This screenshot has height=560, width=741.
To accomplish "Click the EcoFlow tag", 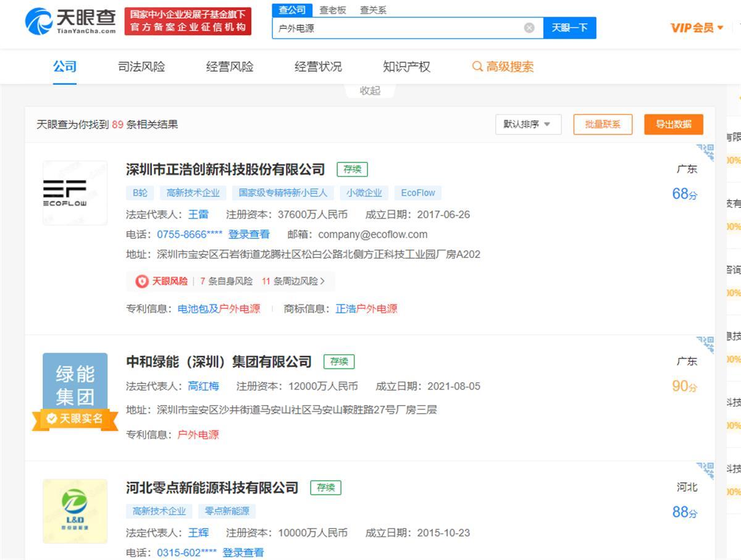I will [x=418, y=193].
